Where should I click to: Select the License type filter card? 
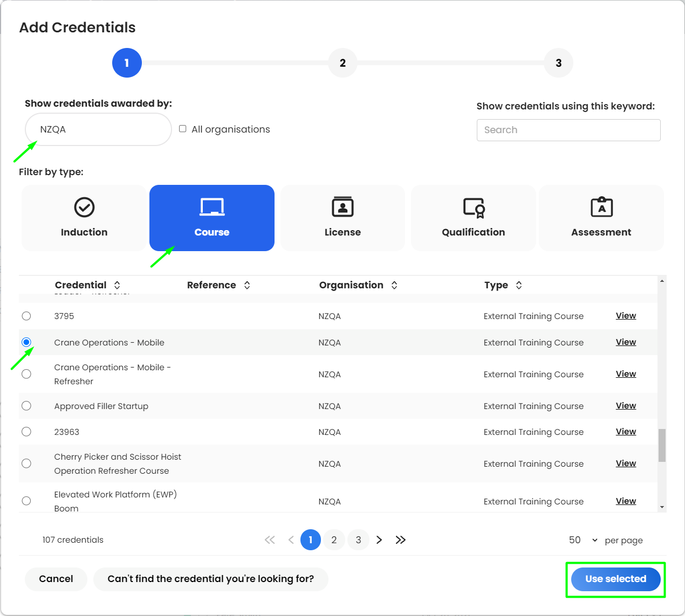pos(342,218)
